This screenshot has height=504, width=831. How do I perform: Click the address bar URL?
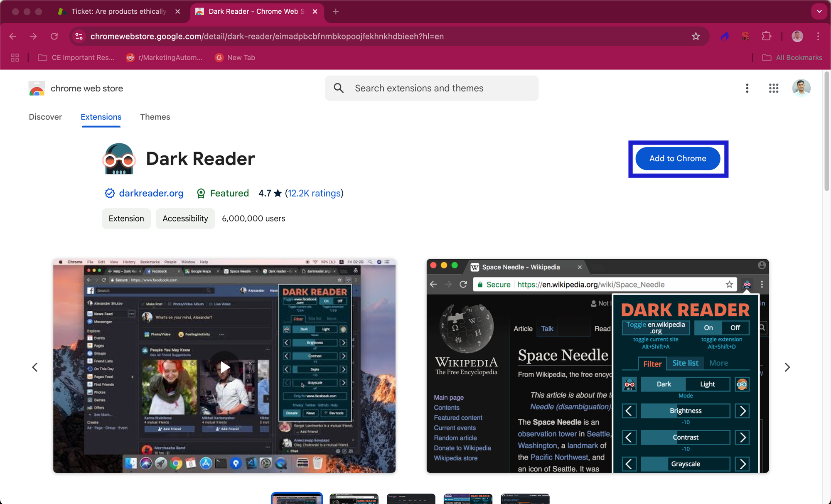click(267, 36)
